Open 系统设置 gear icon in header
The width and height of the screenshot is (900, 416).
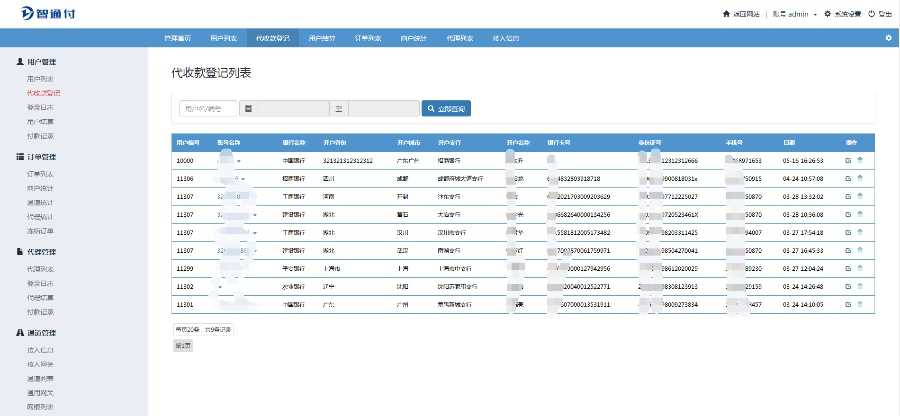(x=827, y=14)
